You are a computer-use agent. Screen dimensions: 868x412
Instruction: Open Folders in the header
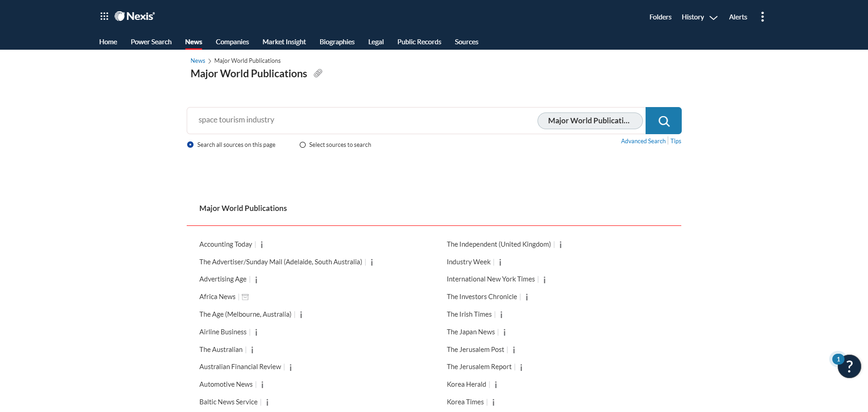click(x=660, y=17)
